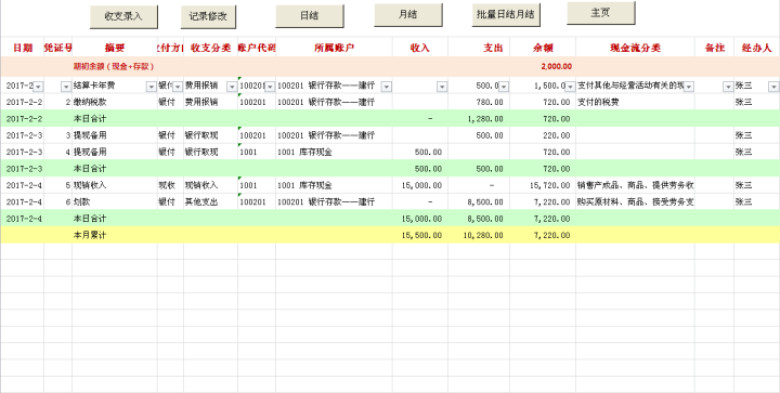Select the 凭证号 column header

pos(58,48)
